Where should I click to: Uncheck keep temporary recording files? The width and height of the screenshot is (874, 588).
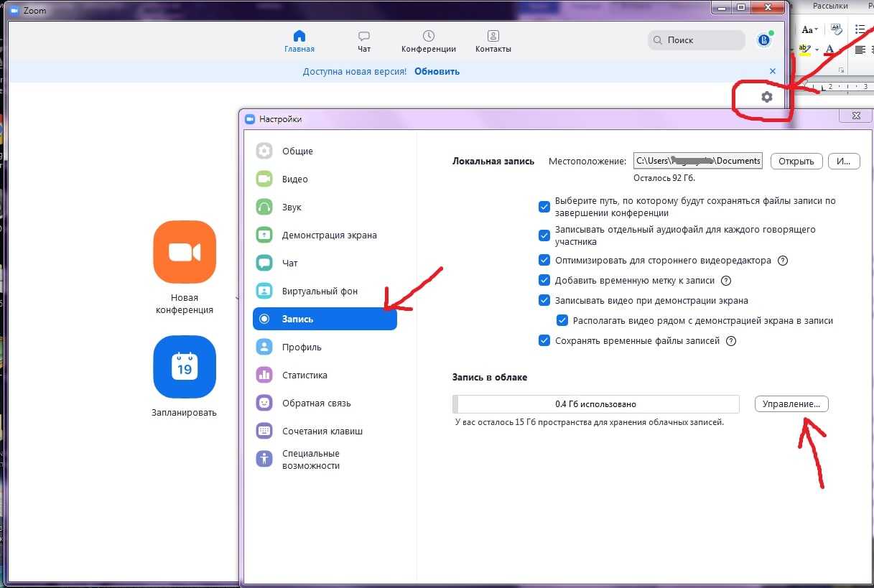point(544,341)
